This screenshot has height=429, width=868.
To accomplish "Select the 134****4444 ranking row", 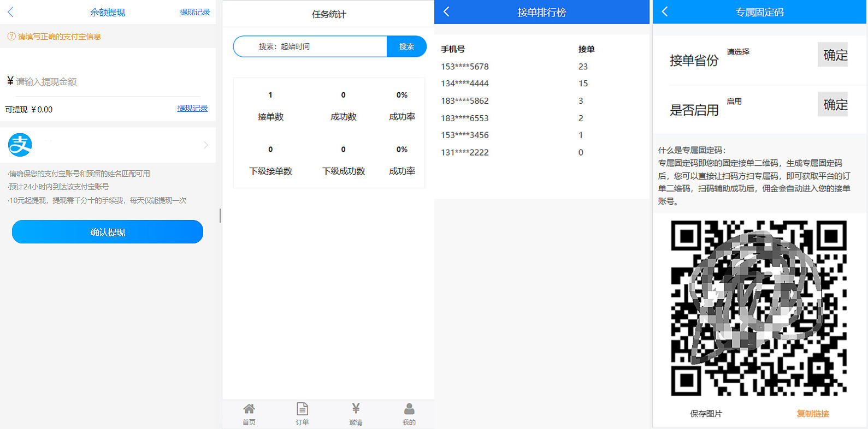I will 541,84.
